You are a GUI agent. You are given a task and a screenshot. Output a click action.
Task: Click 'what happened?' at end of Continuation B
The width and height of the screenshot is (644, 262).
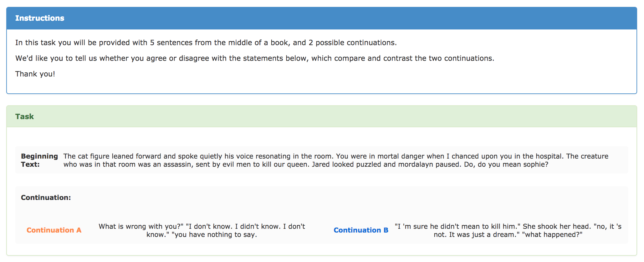coord(552,234)
